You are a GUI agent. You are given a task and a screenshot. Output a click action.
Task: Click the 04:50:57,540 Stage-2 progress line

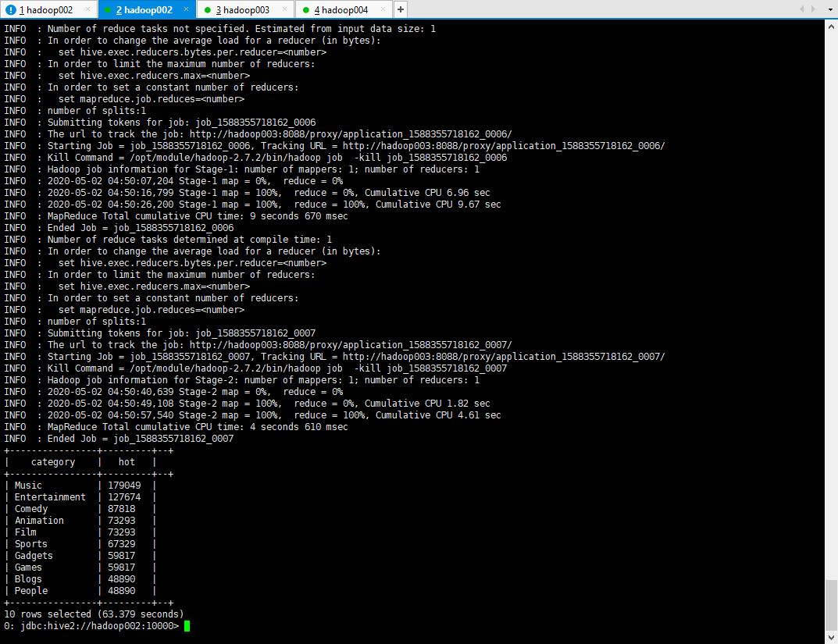pos(253,415)
